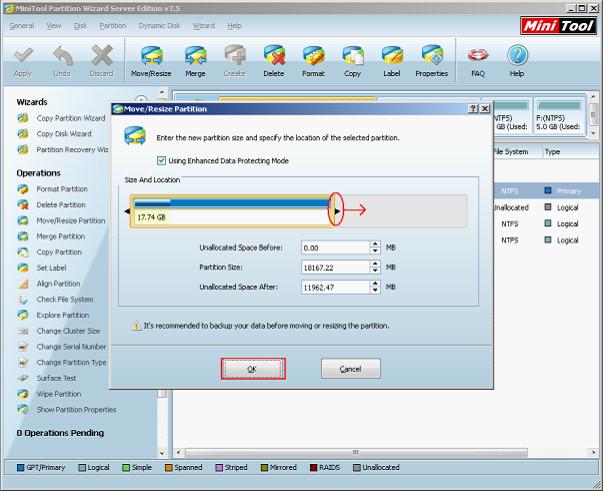Click the horizontal scrollbar of partition list

click(x=356, y=452)
